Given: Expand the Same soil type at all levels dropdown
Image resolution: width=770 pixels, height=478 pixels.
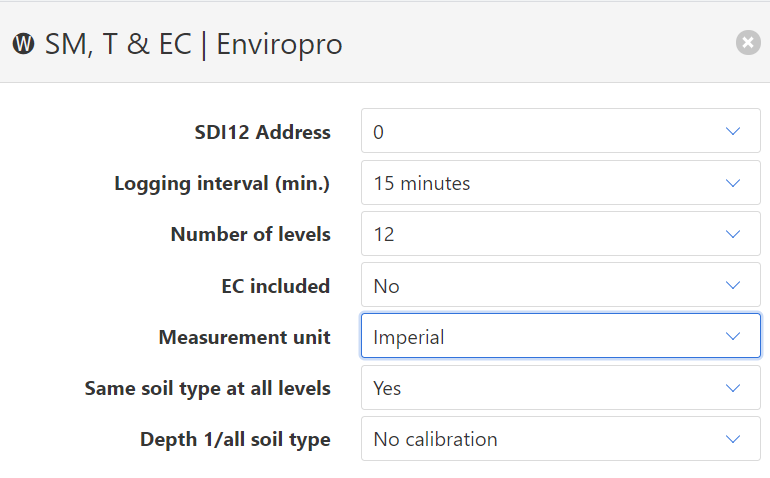Looking at the screenshot, I should 560,388.
